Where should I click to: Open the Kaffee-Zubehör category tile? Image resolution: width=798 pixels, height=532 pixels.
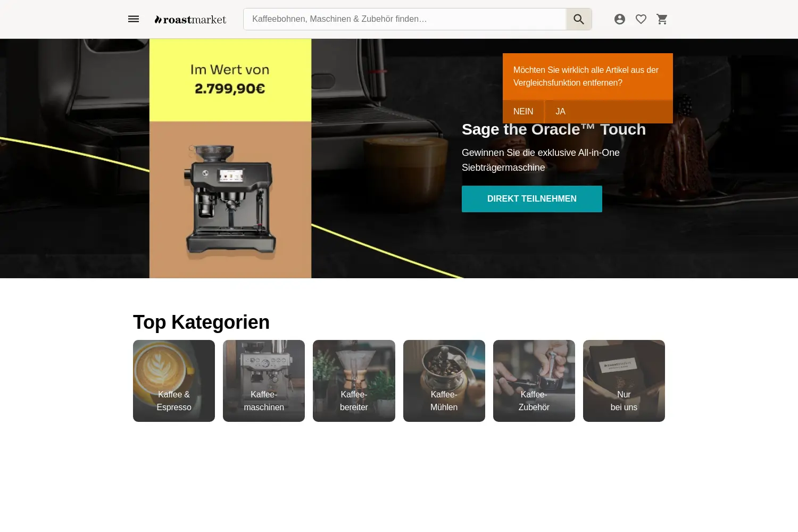pyautogui.click(x=534, y=381)
